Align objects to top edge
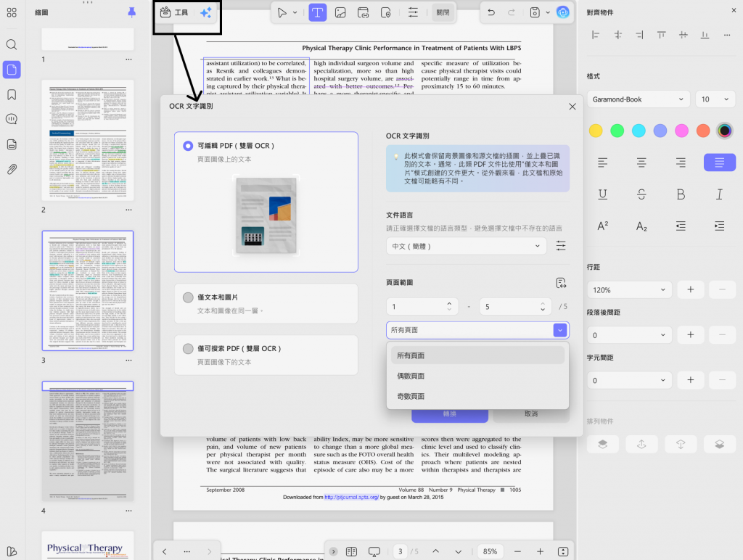Viewport: 743px width, 560px height. [661, 35]
